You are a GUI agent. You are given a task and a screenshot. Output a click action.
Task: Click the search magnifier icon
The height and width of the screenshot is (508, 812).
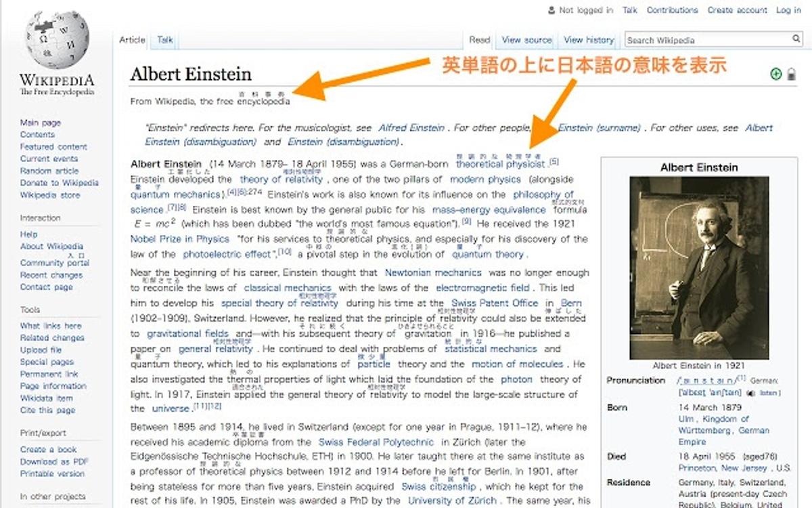[x=796, y=40]
